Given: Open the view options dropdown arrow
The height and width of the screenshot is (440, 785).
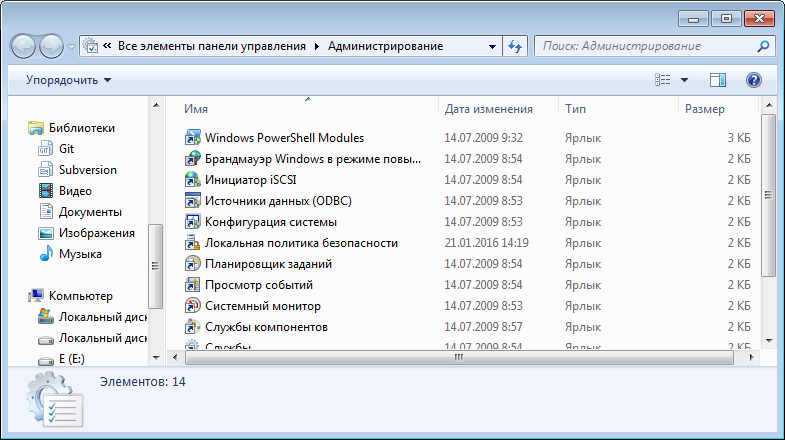Looking at the screenshot, I should pyautogui.click(x=684, y=80).
